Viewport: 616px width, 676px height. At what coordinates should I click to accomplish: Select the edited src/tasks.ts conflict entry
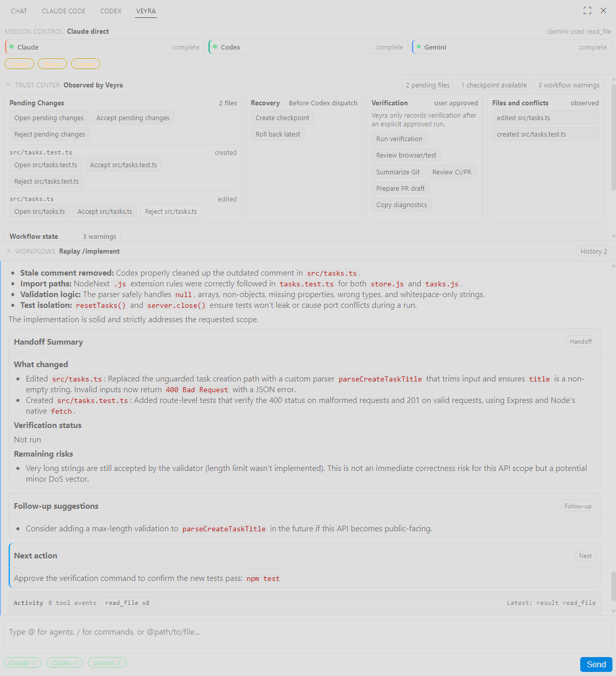click(x=545, y=118)
